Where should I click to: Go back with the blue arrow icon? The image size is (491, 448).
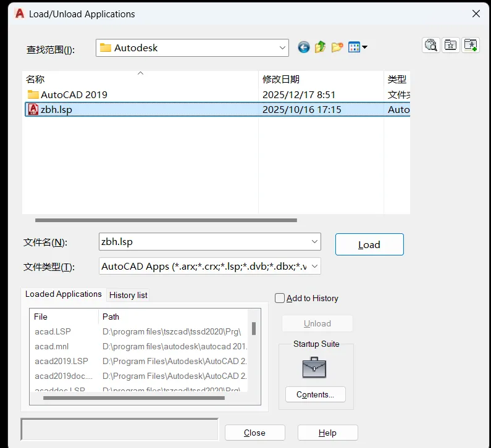(303, 48)
